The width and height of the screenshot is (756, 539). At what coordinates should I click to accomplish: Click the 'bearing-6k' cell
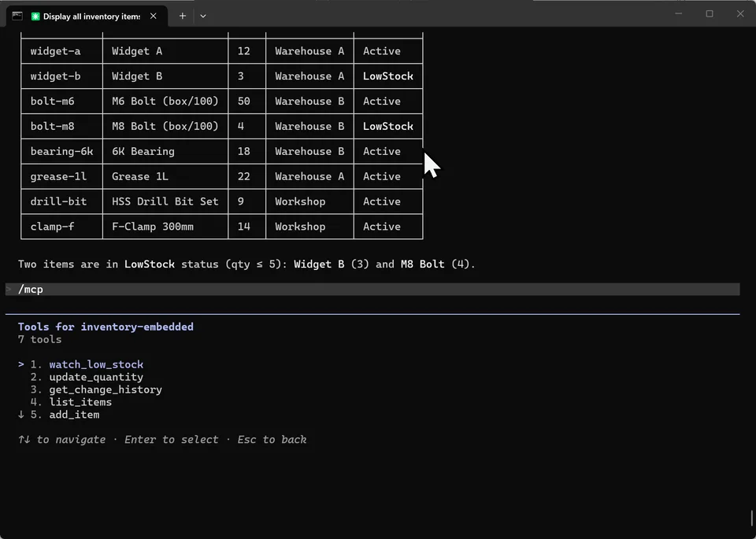[61, 151]
